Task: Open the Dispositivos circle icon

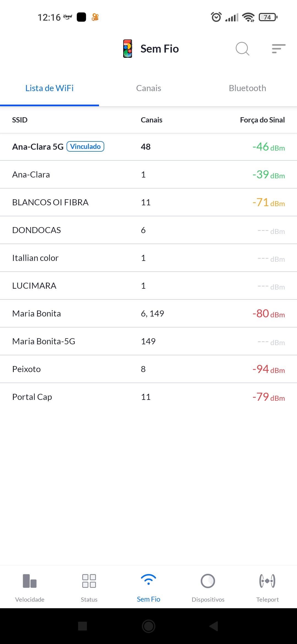Action: click(208, 581)
